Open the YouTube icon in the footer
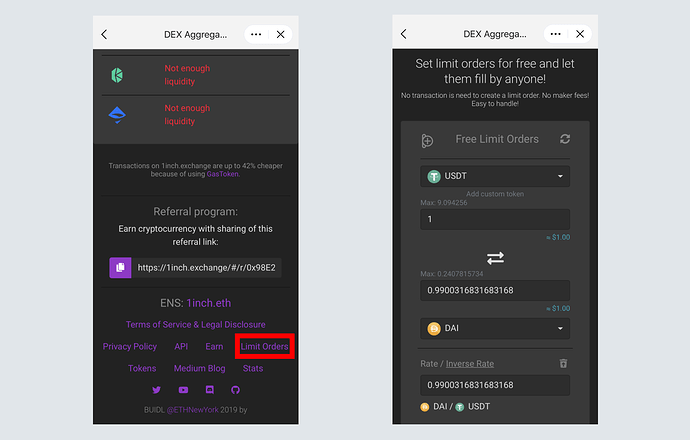This screenshot has height=440, width=690. (183, 390)
